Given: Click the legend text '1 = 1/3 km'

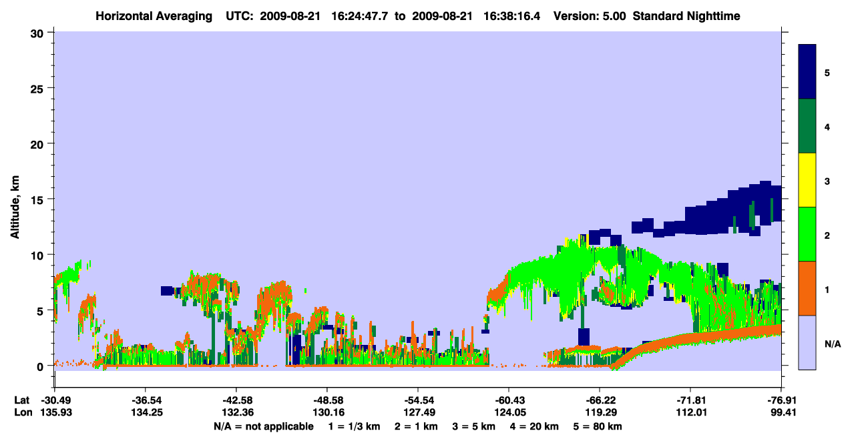Looking at the screenshot, I should pos(355,426).
